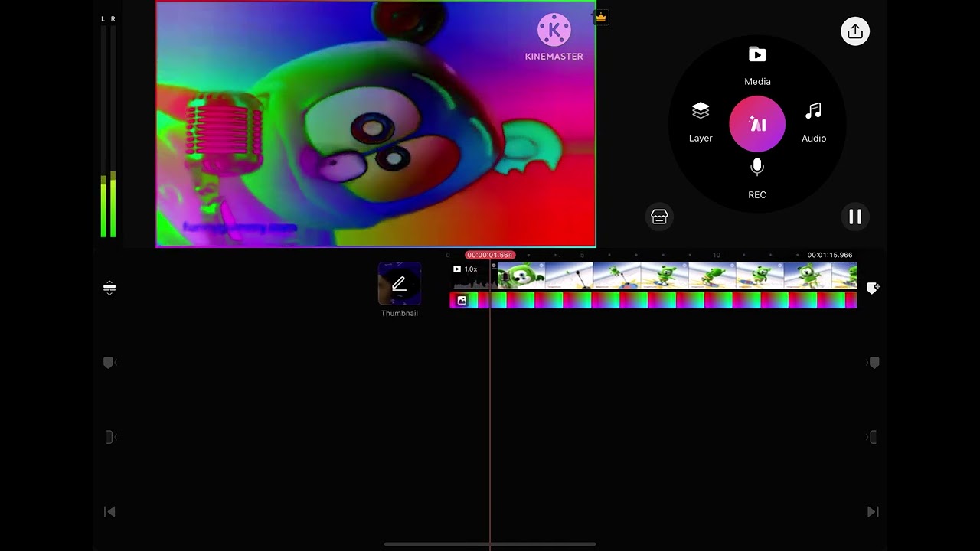Open the Audio browser
Viewport: 980px width, 551px height.
(813, 122)
